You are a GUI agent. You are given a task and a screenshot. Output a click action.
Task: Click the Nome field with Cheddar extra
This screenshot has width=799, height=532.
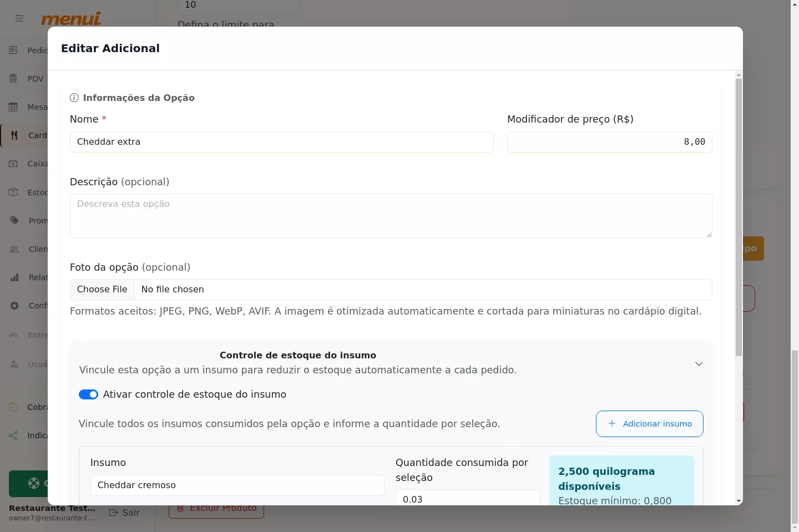282,142
